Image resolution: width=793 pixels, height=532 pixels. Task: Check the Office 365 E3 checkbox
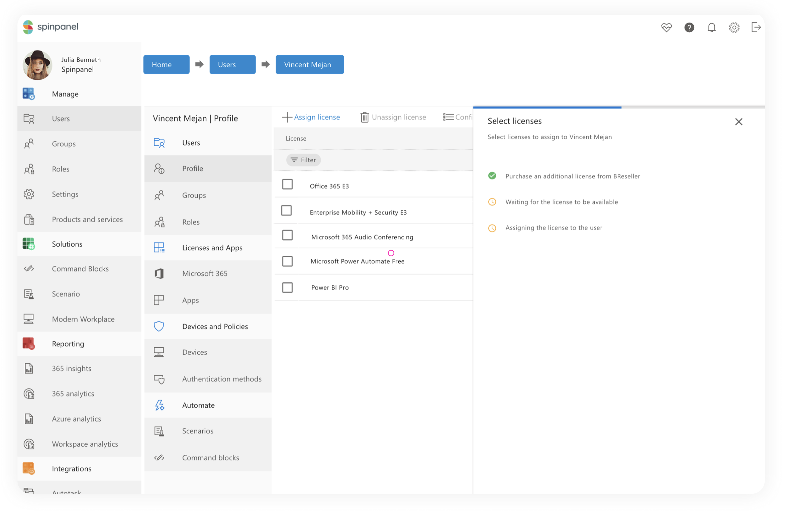287,184
